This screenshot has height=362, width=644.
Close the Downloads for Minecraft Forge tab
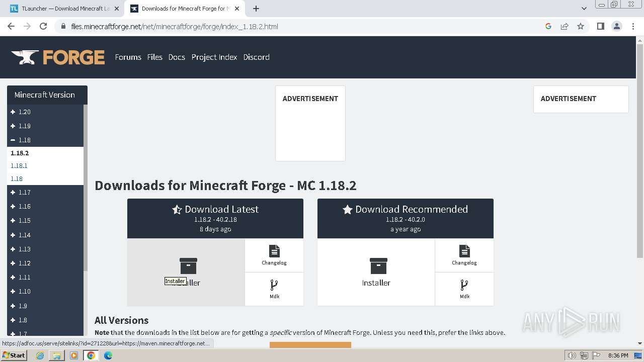coord(238,9)
